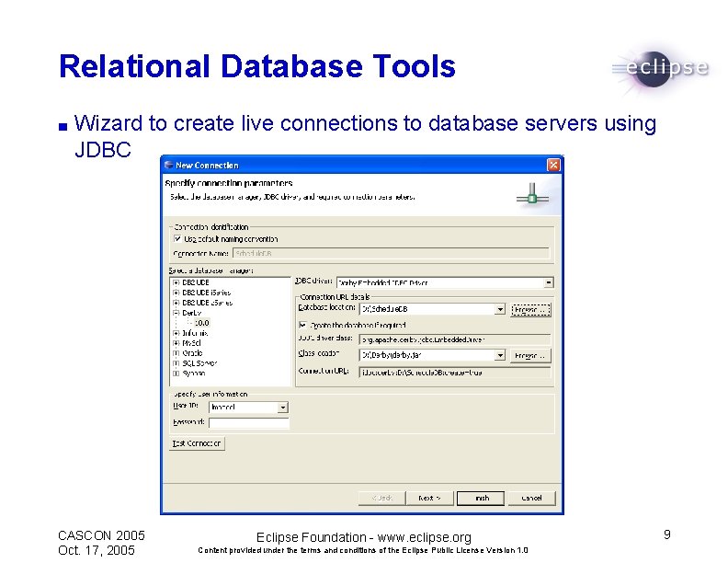The height and width of the screenshot is (563, 728).
Task: Expand the MySql tree node
Action: (x=176, y=343)
